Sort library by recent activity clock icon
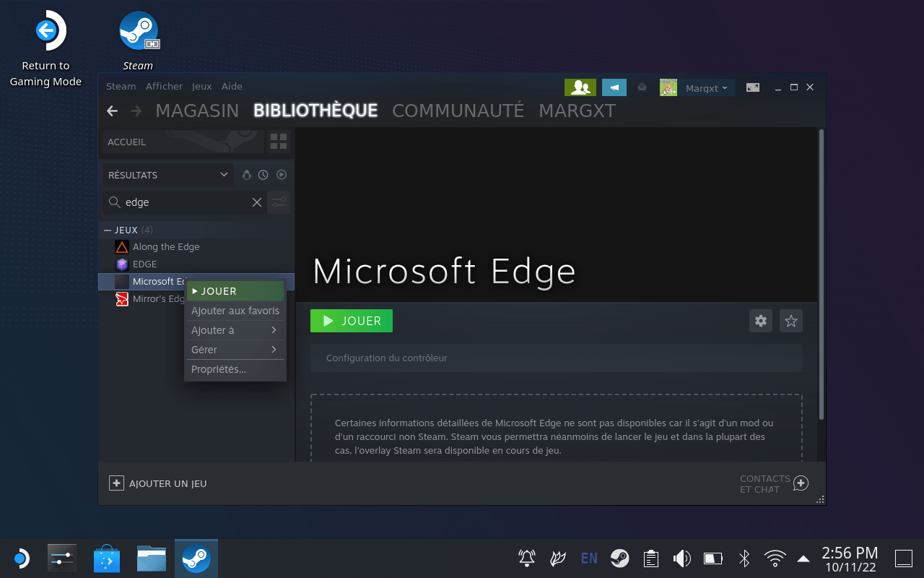The image size is (924, 578). click(263, 175)
